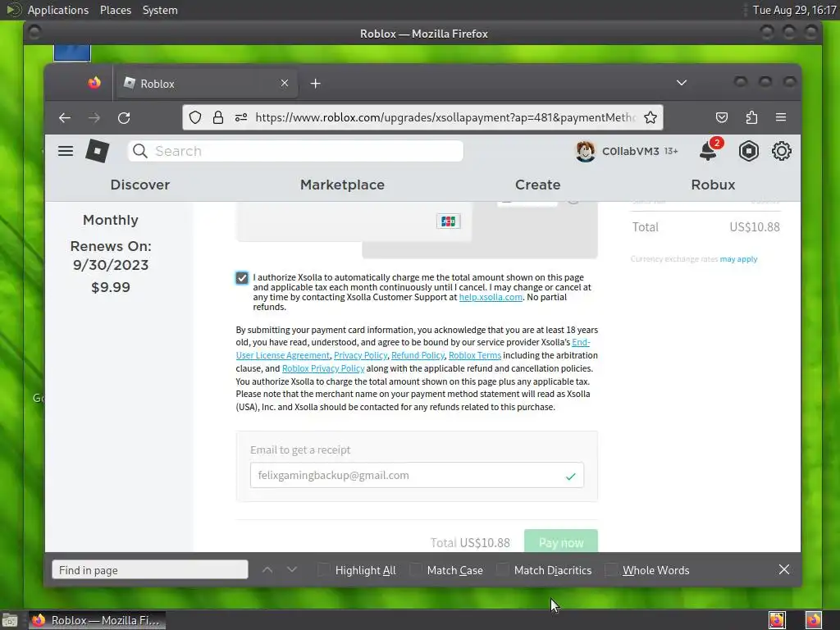Open the Firefox extensions puzzle icon

(x=751, y=117)
